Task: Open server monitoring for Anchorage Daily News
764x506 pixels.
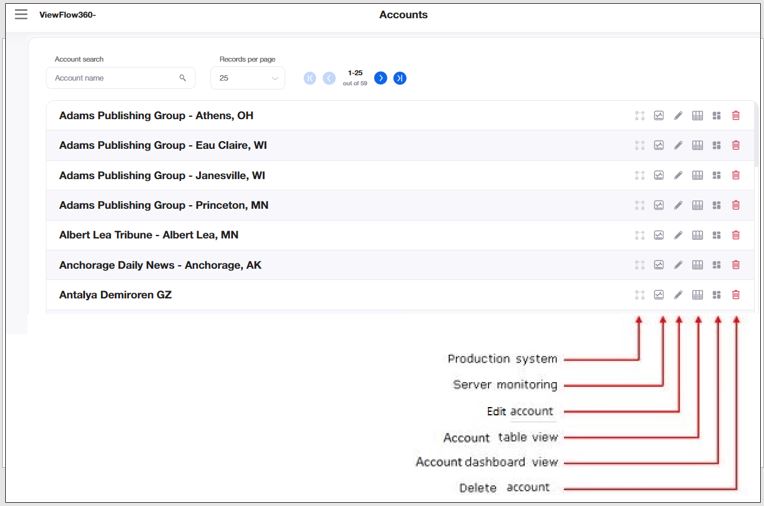Action: 659,266
